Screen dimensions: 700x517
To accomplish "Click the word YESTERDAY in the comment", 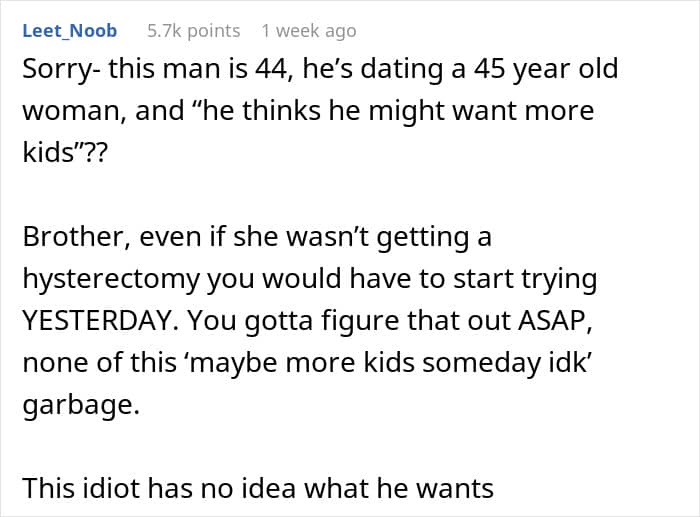I will point(99,320).
